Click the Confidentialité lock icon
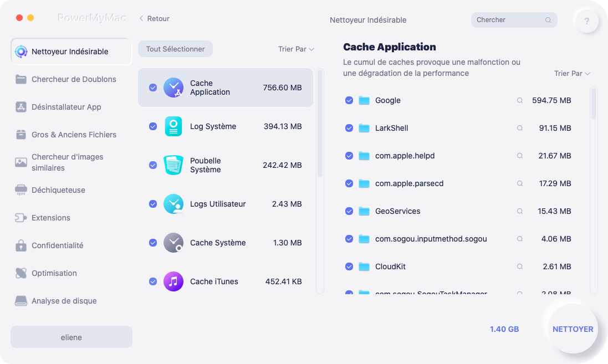 click(x=21, y=245)
